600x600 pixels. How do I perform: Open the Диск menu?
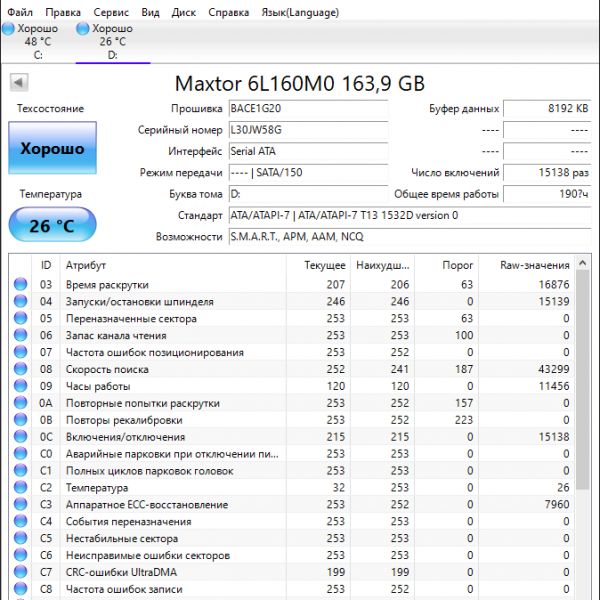tap(184, 12)
